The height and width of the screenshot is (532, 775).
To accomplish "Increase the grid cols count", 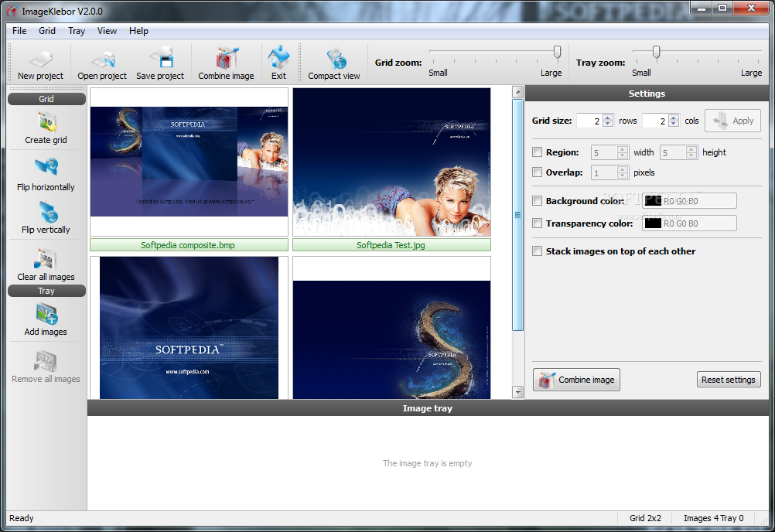I will point(674,118).
